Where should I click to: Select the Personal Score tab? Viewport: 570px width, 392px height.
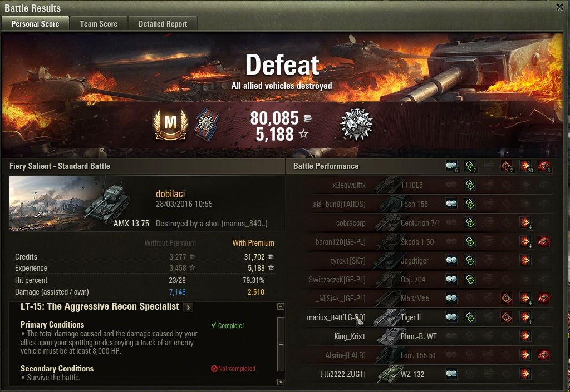[35, 24]
